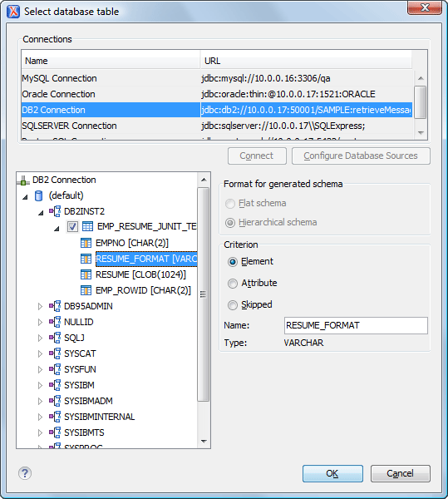Close the Select database table dialog
The width and height of the screenshot is (448, 499).
coord(425,7)
